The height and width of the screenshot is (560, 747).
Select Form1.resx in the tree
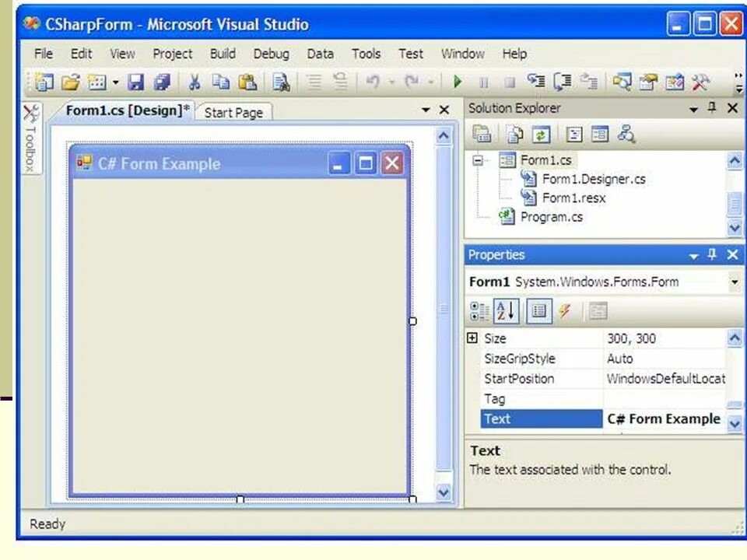tap(573, 198)
